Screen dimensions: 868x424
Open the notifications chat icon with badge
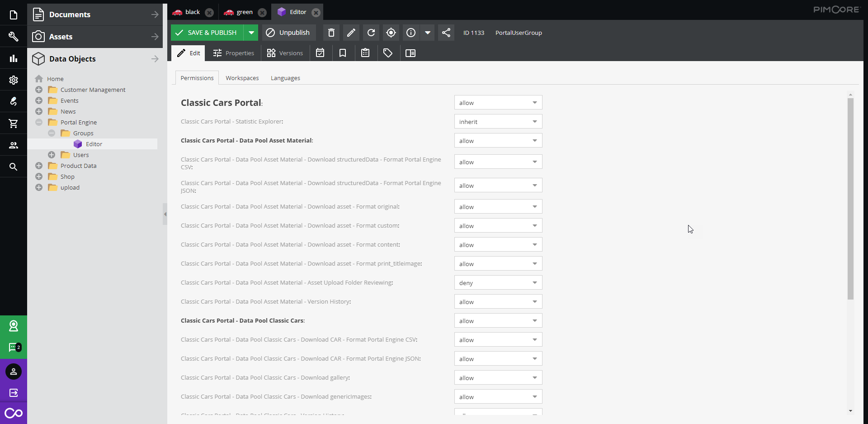(x=14, y=348)
